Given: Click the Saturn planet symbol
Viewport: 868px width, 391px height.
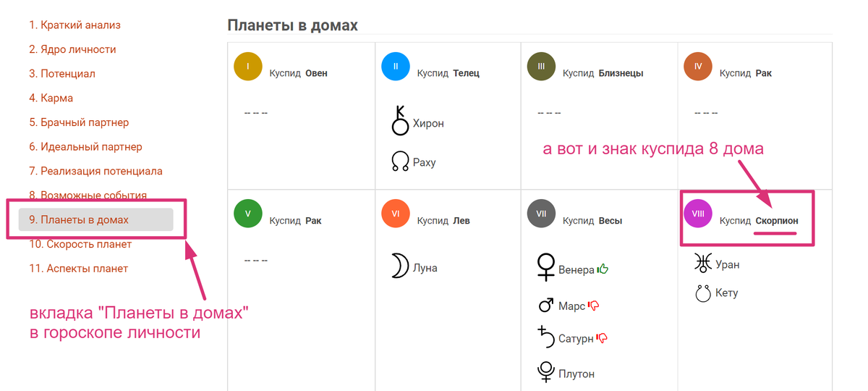Looking at the screenshot, I should coord(546,337).
